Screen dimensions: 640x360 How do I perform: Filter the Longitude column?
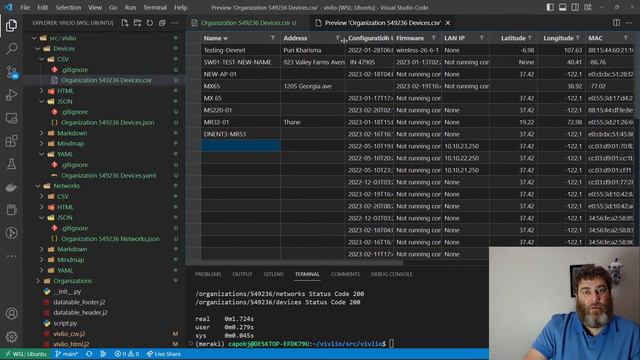(578, 38)
